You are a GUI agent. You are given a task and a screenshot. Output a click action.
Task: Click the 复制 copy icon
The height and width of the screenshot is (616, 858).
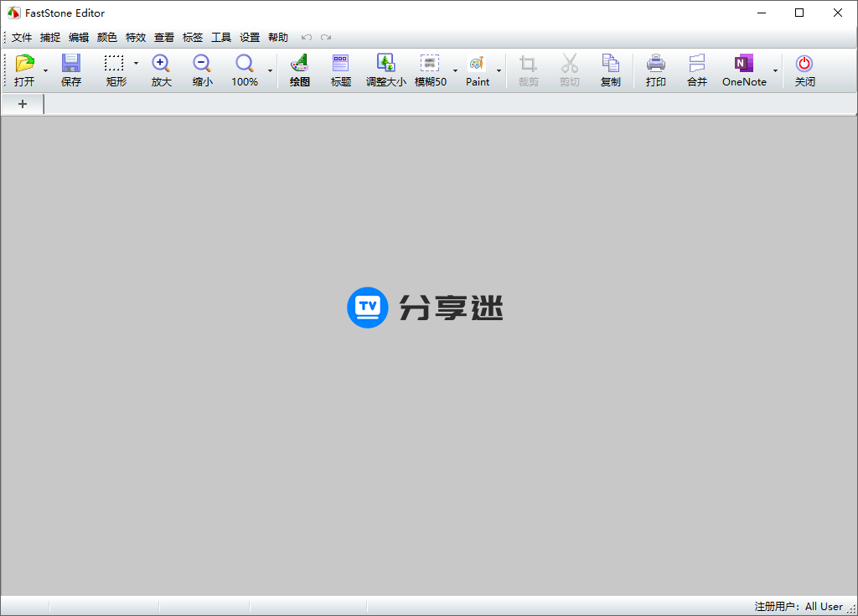[x=611, y=70]
